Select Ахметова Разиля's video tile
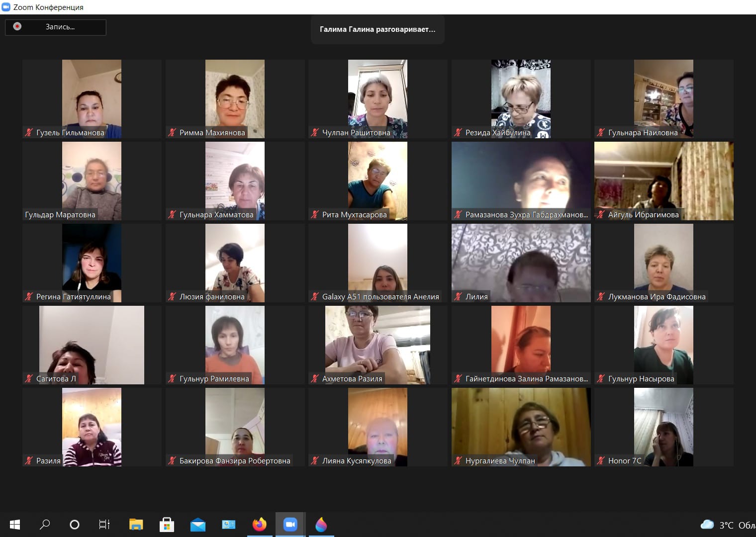Image resolution: width=756 pixels, height=537 pixels. point(378,345)
